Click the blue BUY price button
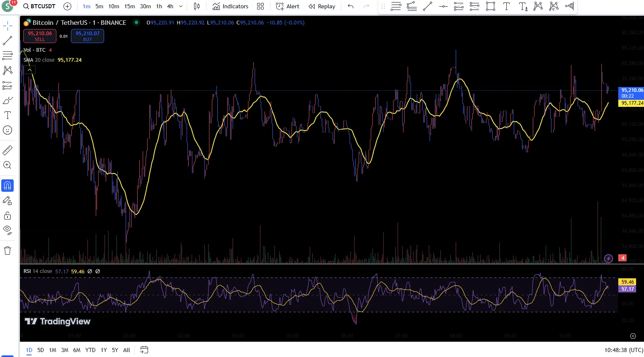644x357 pixels. click(87, 36)
